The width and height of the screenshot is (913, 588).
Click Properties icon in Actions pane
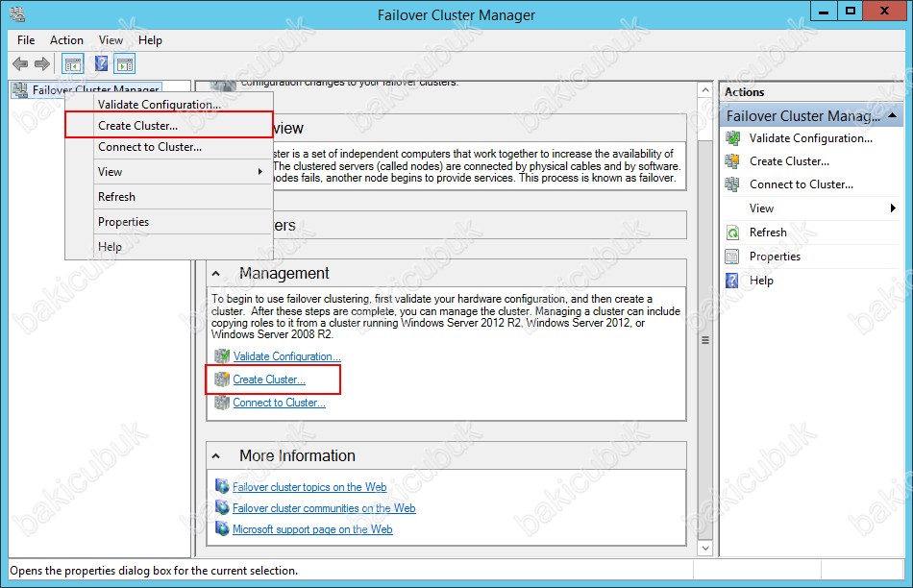tap(732, 257)
